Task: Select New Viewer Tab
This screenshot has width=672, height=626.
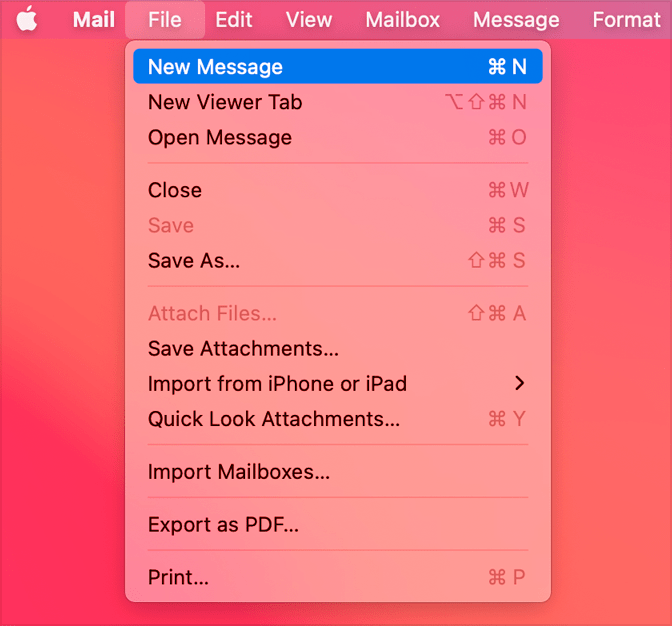Action: [338, 102]
